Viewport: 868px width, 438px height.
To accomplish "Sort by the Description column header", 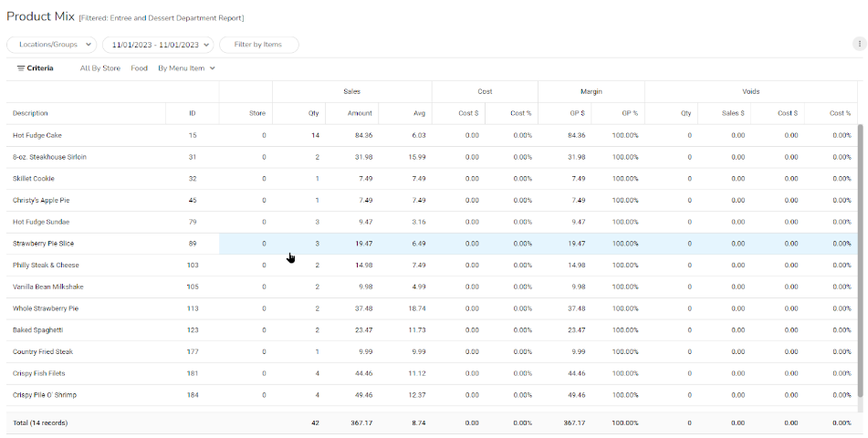I will [30, 113].
